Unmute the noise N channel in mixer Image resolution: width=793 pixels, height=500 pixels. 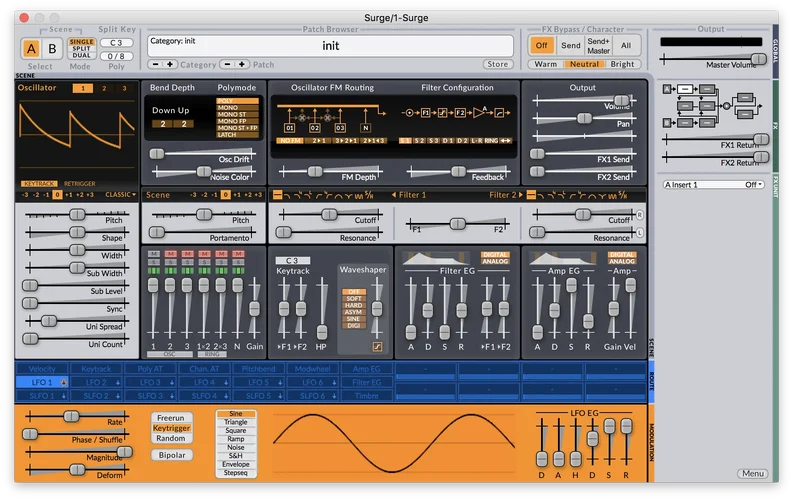coord(238,254)
